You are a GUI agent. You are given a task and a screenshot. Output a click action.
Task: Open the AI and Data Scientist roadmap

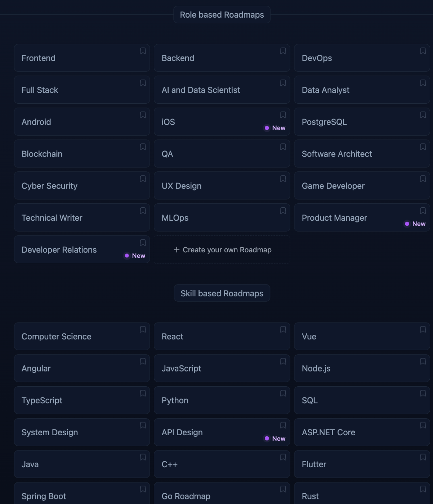222,90
